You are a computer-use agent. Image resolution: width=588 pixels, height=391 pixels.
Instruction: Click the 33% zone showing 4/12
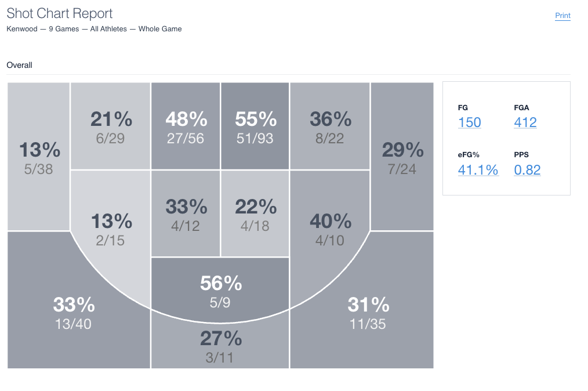click(186, 214)
